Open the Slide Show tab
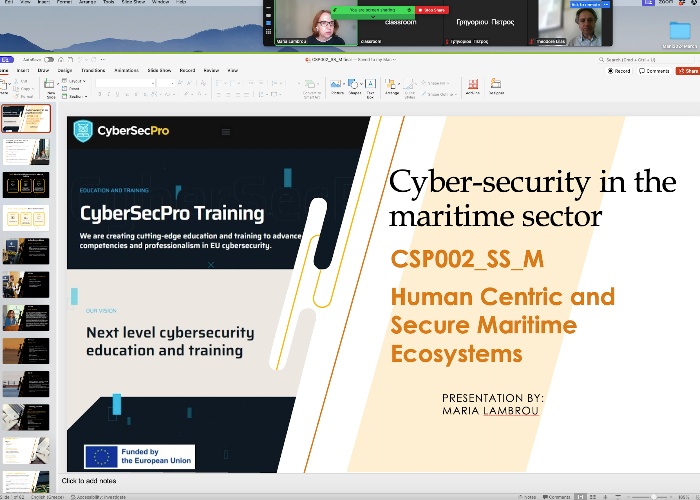700x500 pixels. [159, 71]
